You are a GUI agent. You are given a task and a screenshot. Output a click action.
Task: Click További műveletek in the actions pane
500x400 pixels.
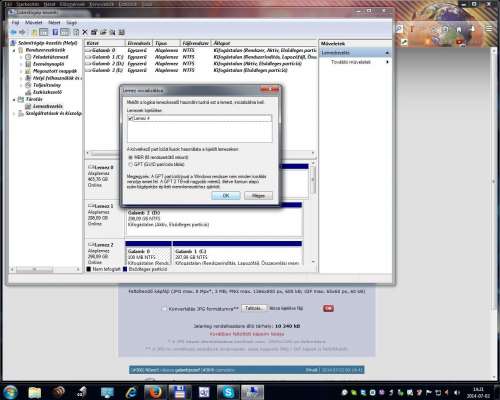click(x=350, y=62)
